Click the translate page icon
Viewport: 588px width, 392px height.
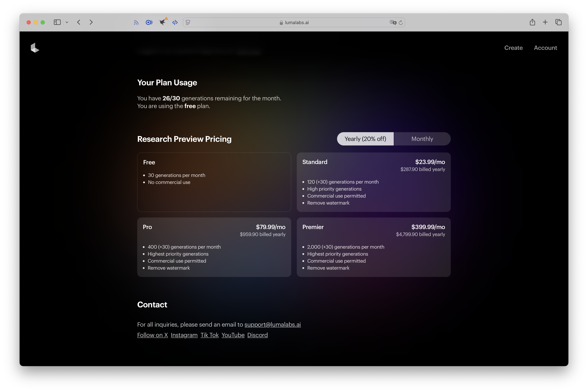click(393, 23)
